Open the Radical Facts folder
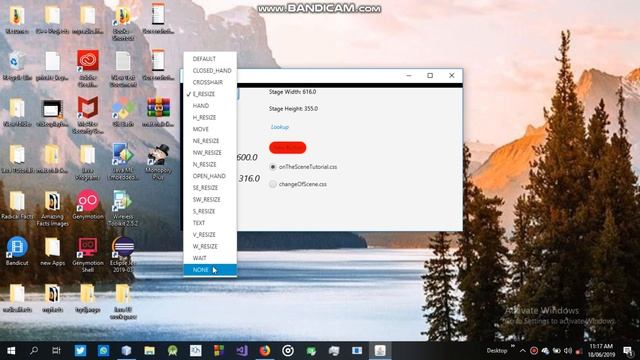The width and height of the screenshot is (640, 360). (x=17, y=205)
